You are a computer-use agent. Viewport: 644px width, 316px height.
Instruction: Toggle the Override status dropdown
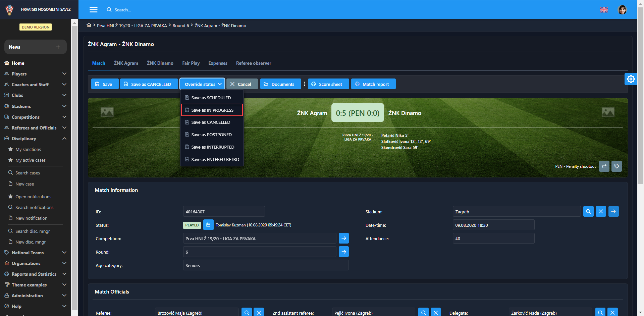[x=202, y=84]
